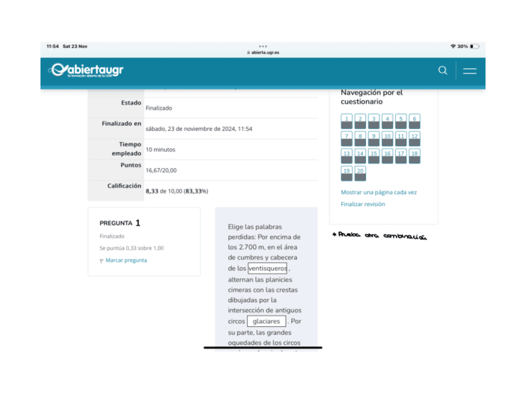The image size is (526, 420).
Task: Go to question 3 in navigation
Action: pyautogui.click(x=373, y=122)
